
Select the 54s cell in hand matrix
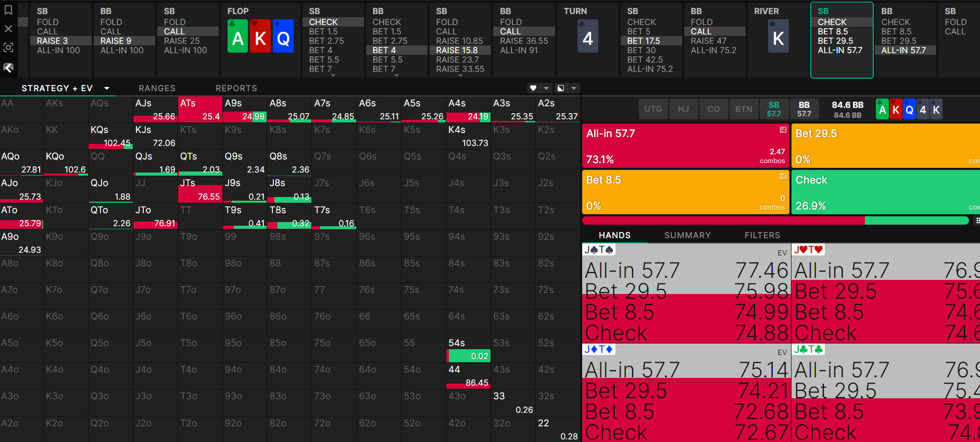(468, 350)
